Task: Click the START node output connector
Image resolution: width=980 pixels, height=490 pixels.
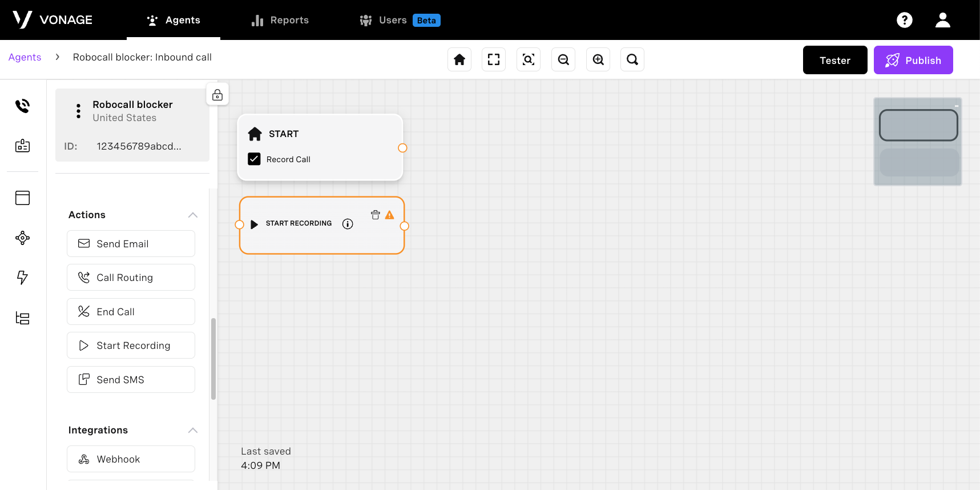Action: pos(402,148)
